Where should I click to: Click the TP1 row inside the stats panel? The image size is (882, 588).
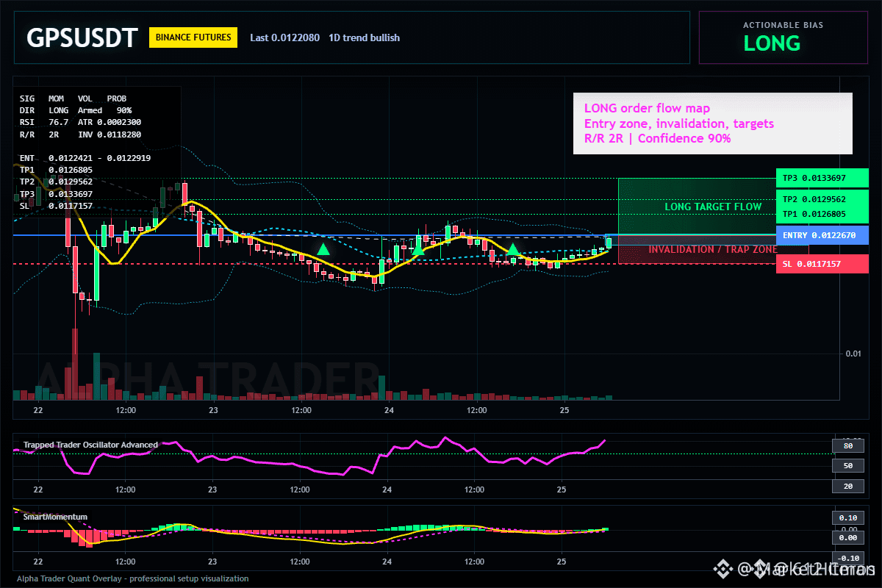[x=56, y=170]
